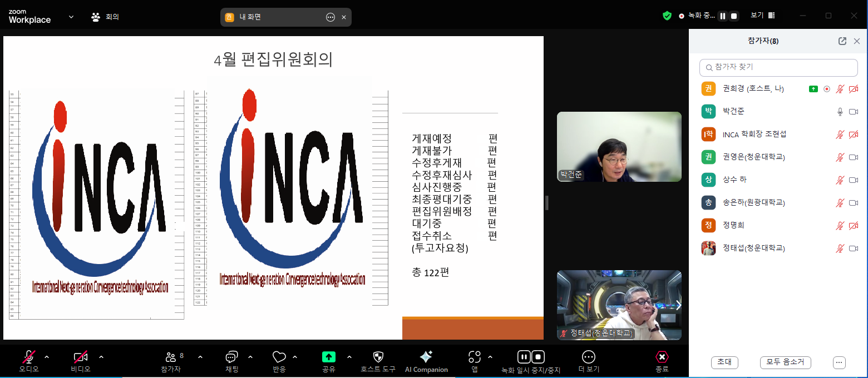Start camera with the 비디오 icon
868x378 pixels.
tap(81, 357)
